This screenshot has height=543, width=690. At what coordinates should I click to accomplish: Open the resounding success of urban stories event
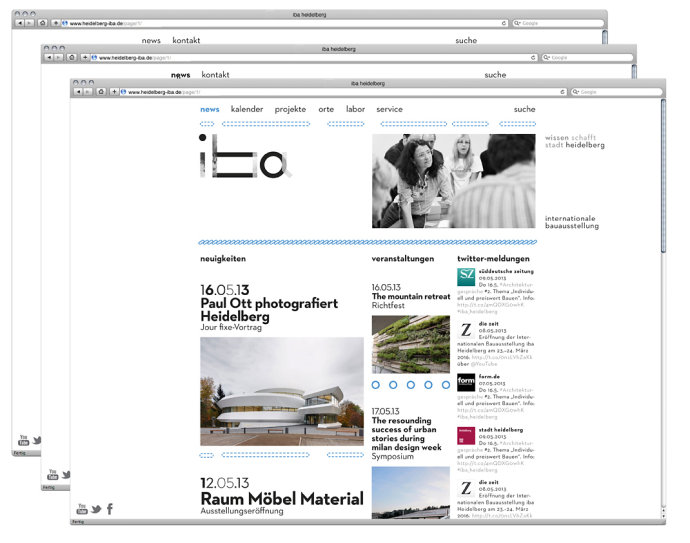tap(406, 434)
